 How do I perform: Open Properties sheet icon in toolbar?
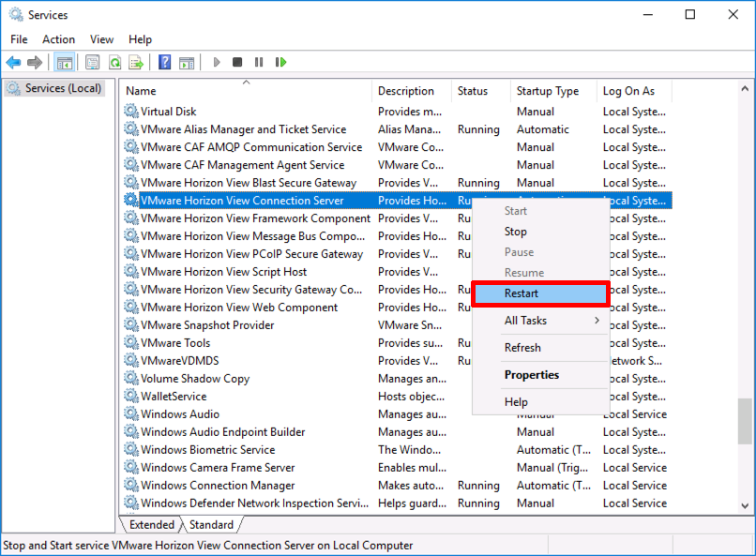92,62
